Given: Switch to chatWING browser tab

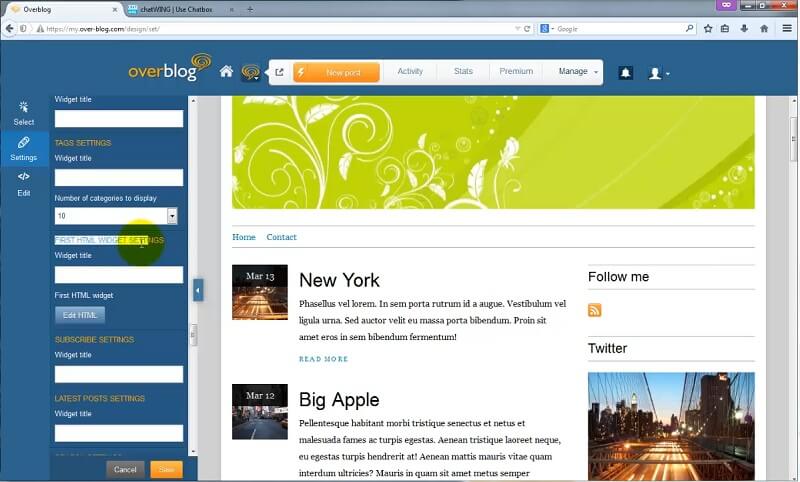Looking at the screenshot, I should pyautogui.click(x=181, y=9).
